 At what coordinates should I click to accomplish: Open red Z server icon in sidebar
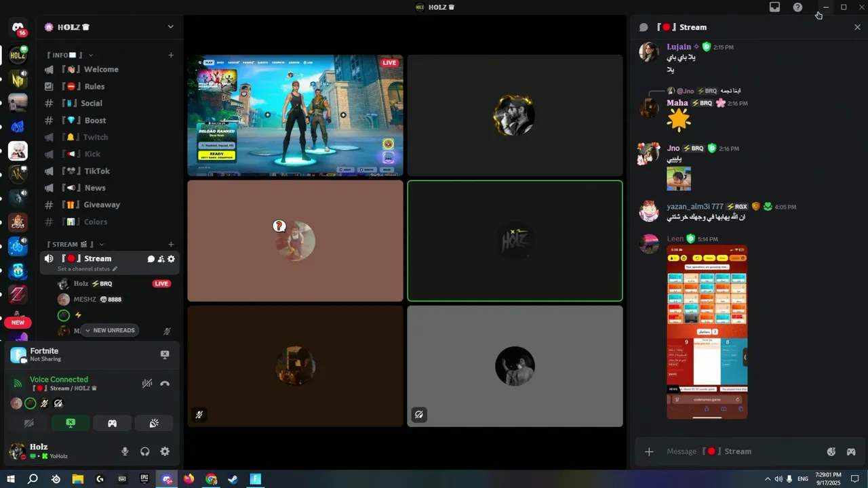[18, 294]
